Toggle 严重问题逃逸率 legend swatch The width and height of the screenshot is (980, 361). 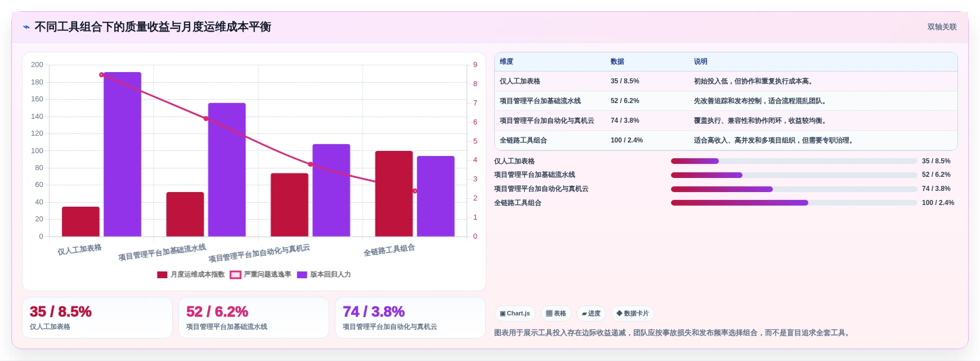235,275
